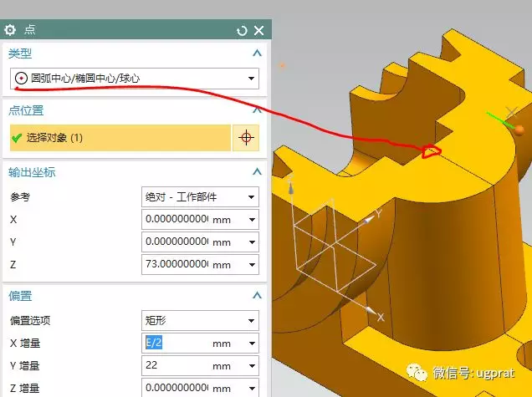Click the 输出坐标 section header text
Image resolution: width=532 pixels, height=397 pixels.
click(x=32, y=172)
